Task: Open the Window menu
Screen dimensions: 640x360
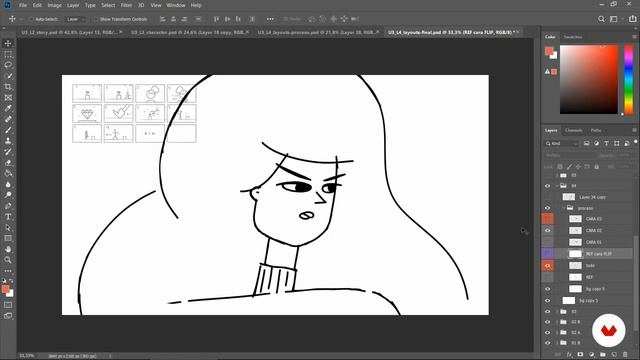Action: pos(176,5)
